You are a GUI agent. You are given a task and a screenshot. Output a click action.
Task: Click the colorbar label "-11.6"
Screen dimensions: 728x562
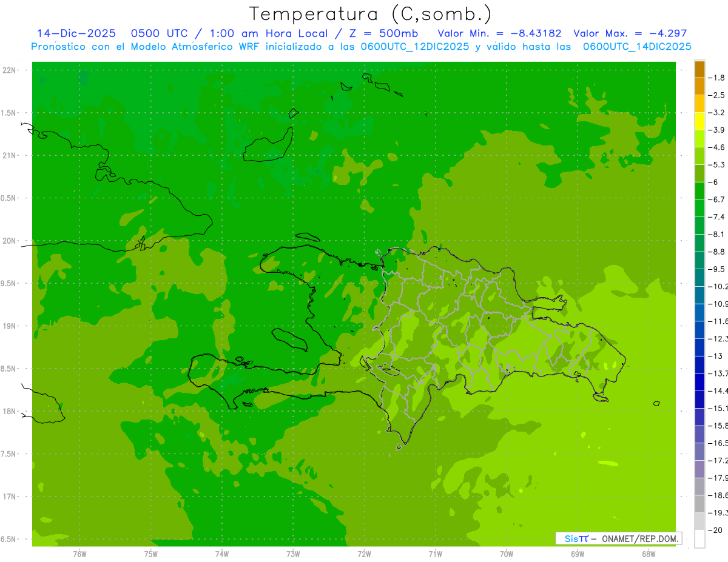click(x=718, y=321)
